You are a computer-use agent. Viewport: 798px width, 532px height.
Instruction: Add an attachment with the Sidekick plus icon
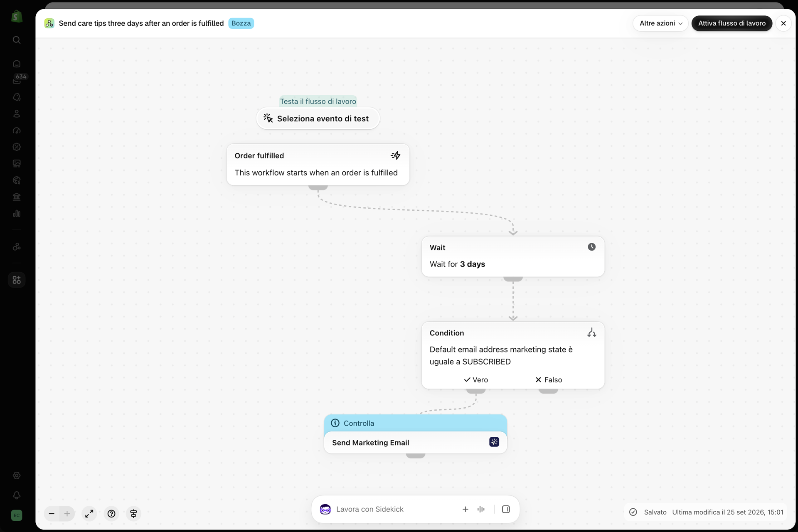465,509
